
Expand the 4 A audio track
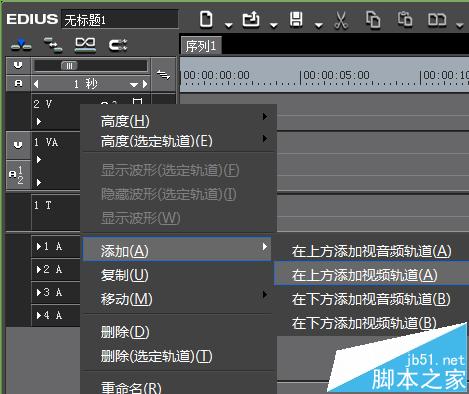(x=39, y=315)
